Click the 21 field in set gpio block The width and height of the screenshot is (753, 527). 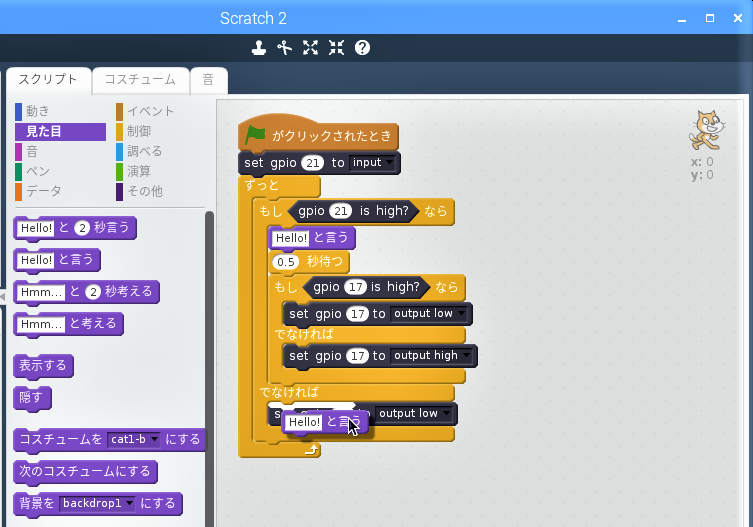point(313,163)
